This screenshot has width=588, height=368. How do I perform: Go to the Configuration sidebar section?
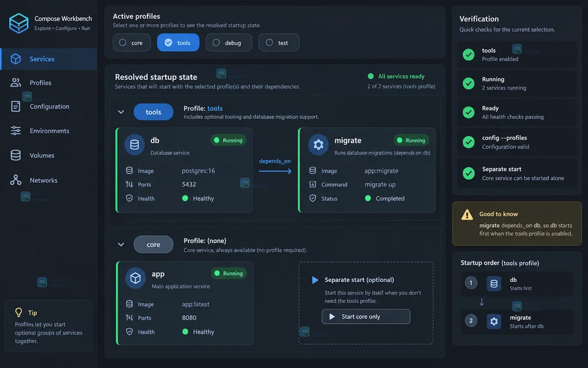(x=49, y=106)
